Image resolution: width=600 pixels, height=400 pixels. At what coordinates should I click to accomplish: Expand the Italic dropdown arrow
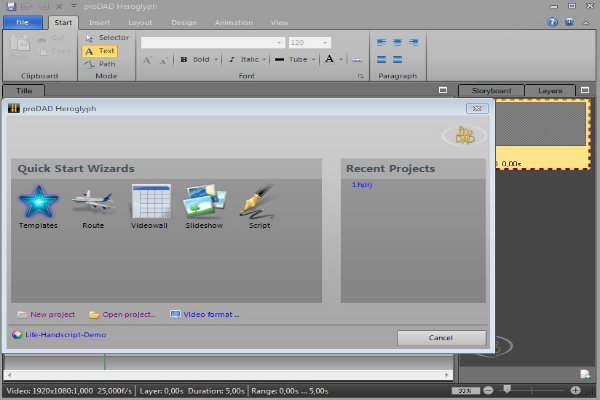264,60
